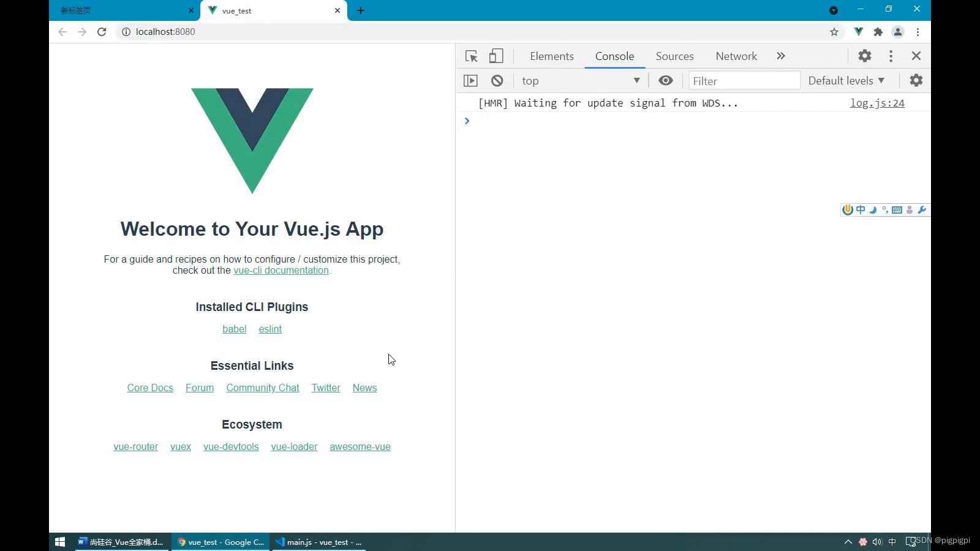Open the Chrome profile avatar
Image resolution: width=980 pixels, height=551 pixels.
click(x=898, y=32)
